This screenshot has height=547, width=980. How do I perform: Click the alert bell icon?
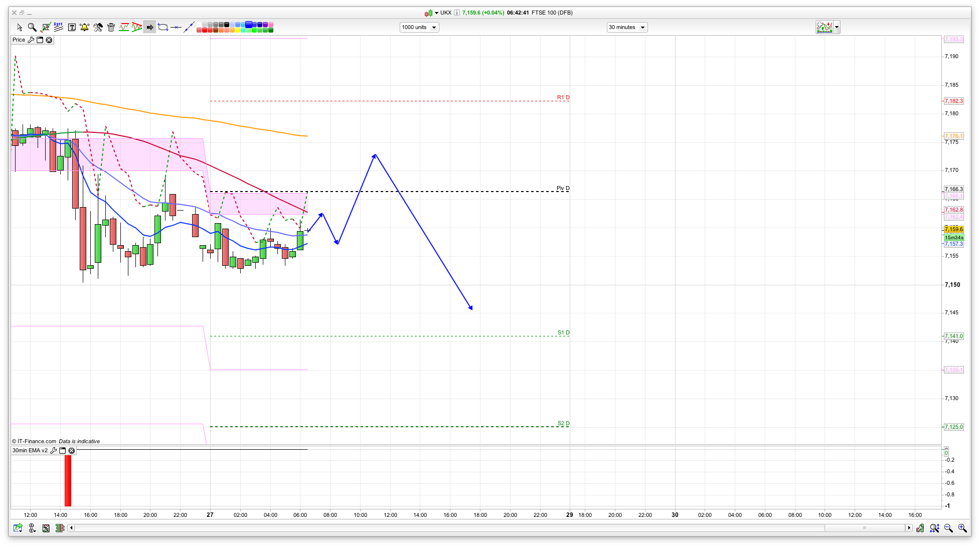click(84, 27)
